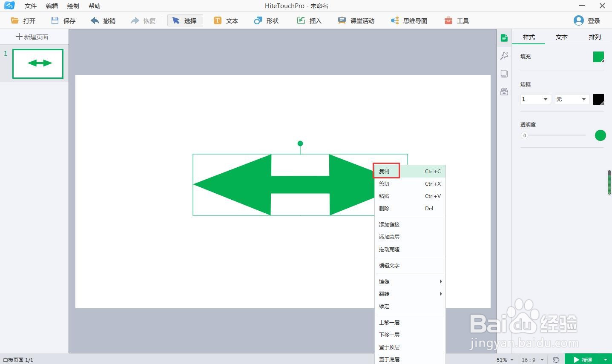Viewport: 612px width, 364px height.
Task: Open the 工具 toolbox
Action: [x=457, y=20]
